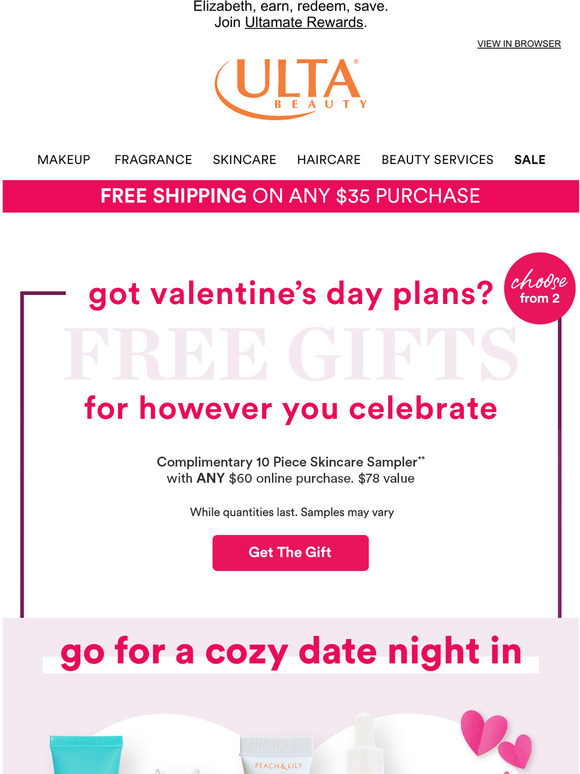580x774 pixels.
Task: Click the 'choose from 2' circle badge
Action: [x=540, y=288]
